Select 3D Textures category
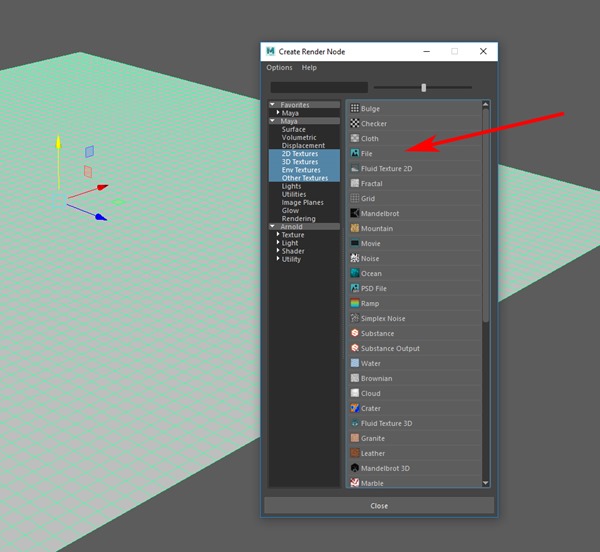The height and width of the screenshot is (552, 600). [x=300, y=162]
